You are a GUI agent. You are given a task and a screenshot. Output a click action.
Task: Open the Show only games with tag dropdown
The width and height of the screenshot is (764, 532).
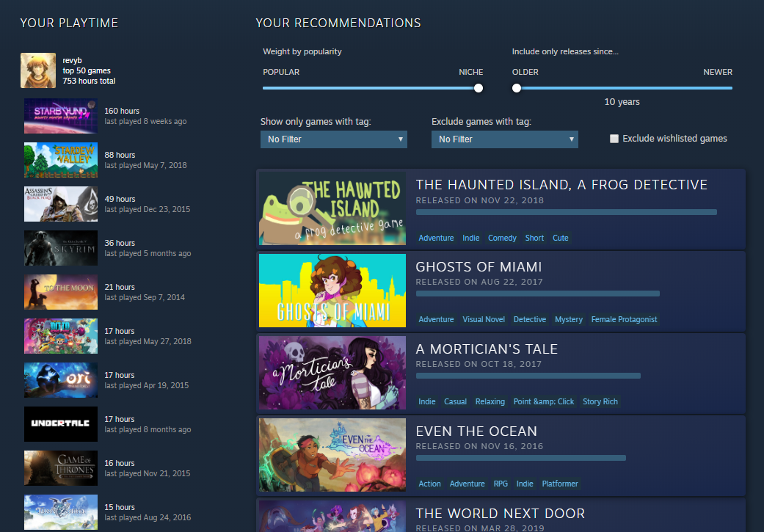334,139
